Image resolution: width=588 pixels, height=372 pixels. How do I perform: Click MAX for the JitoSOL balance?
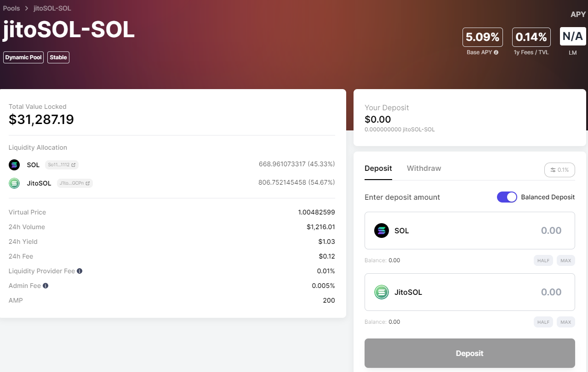tap(566, 322)
